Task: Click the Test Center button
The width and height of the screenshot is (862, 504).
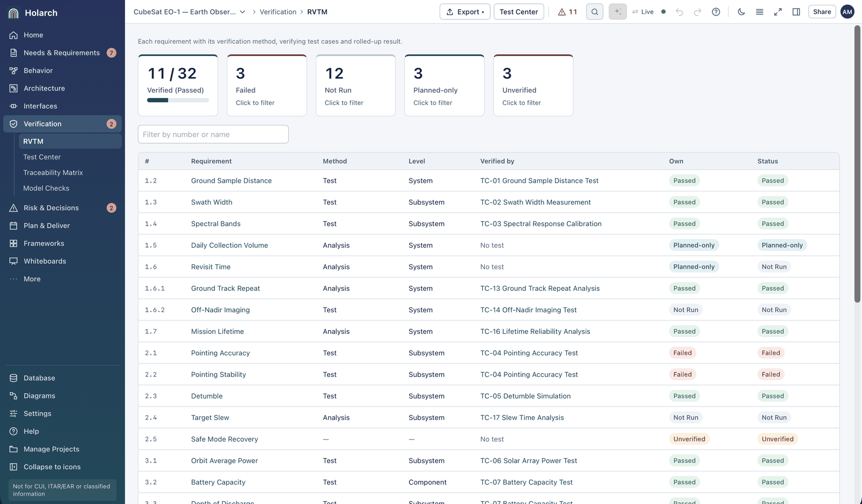Action: click(x=519, y=12)
